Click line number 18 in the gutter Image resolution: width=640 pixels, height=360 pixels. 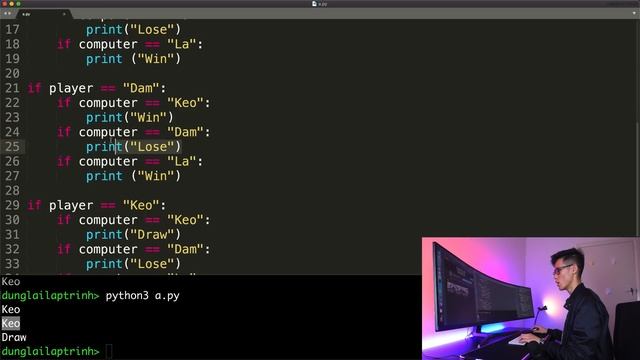12,44
